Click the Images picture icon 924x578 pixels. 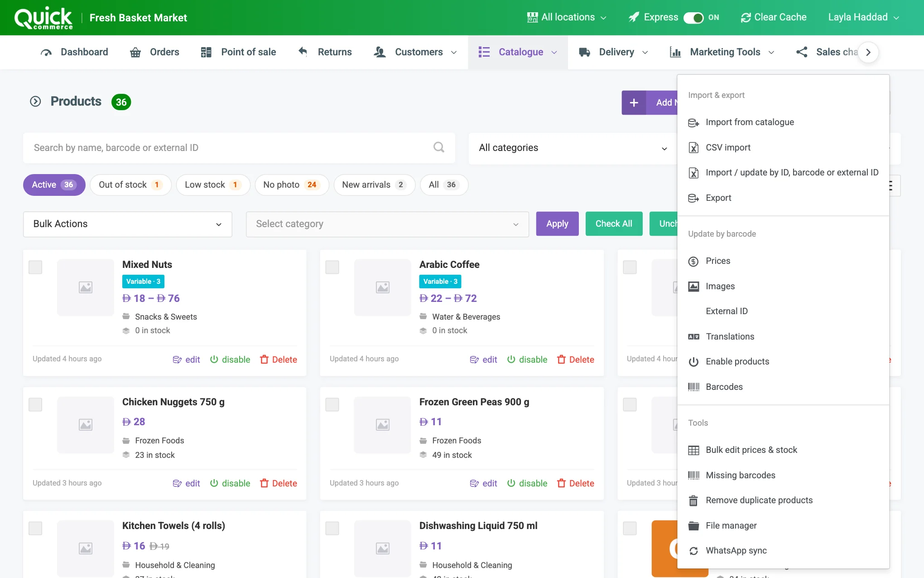tap(693, 286)
